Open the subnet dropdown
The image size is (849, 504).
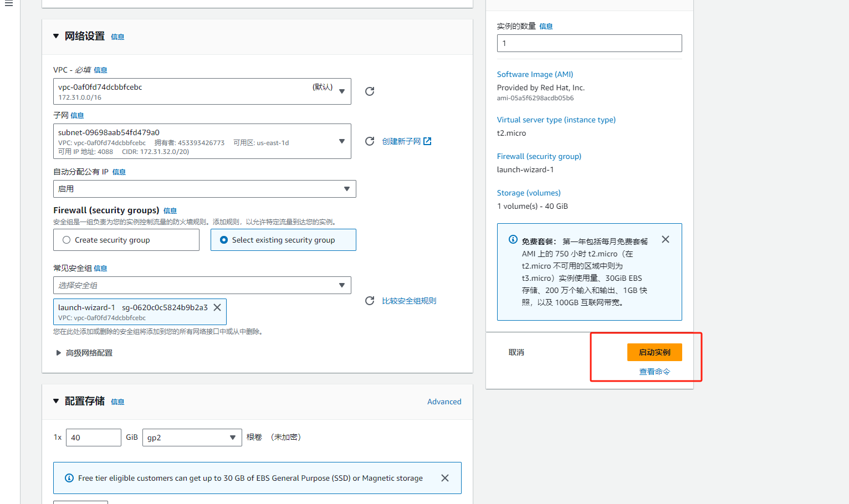[x=202, y=141]
